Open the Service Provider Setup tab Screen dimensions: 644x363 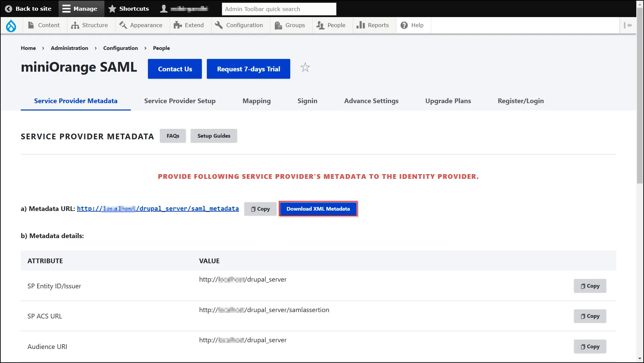point(180,101)
